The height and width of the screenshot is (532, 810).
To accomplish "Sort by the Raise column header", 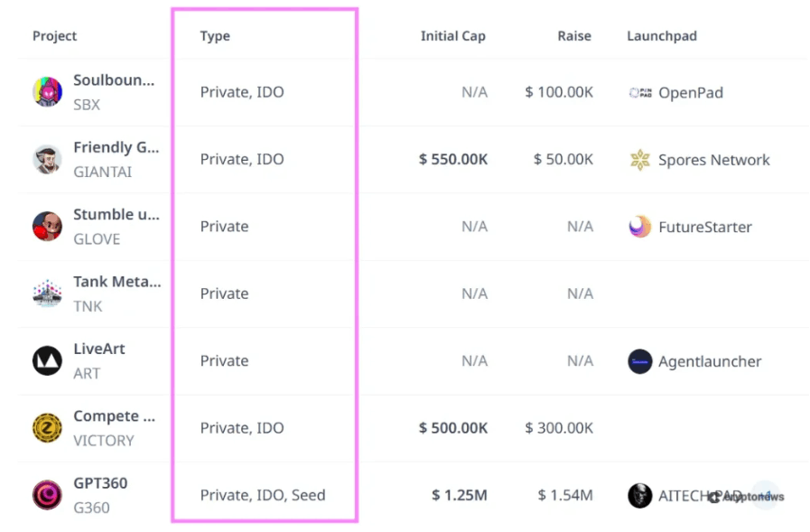I will [574, 36].
